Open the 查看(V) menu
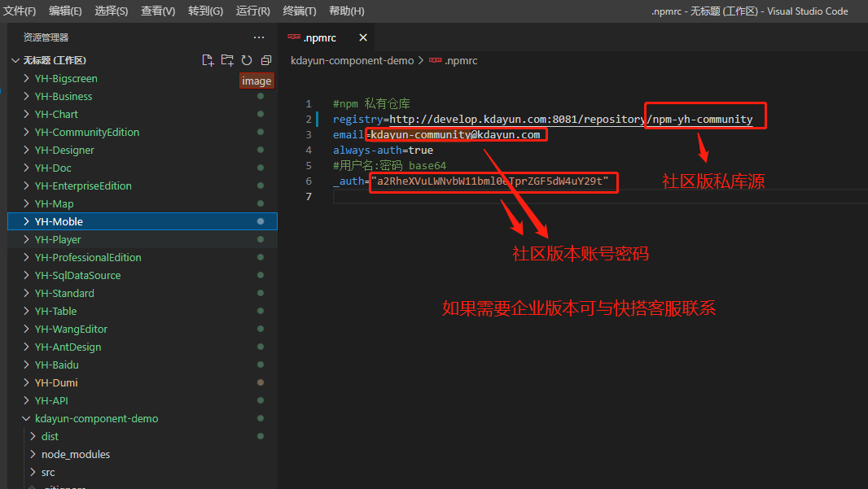Screen dimensions: 868x489 pyautogui.click(x=158, y=11)
